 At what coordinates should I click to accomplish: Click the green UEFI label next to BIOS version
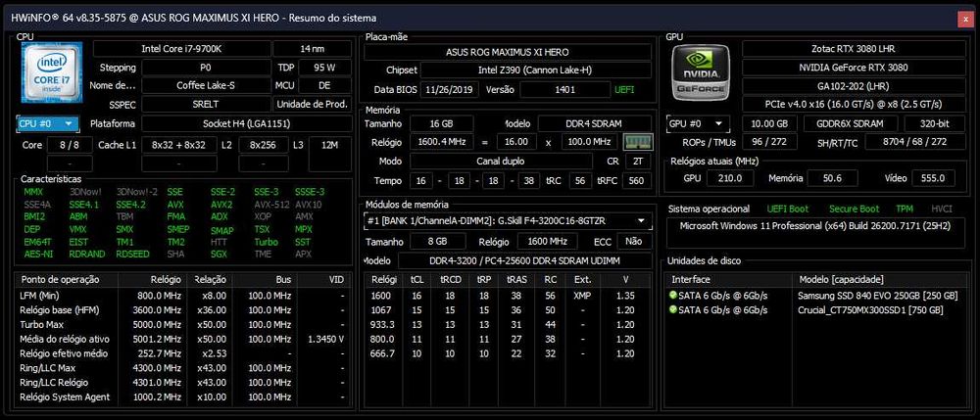pyautogui.click(x=623, y=89)
